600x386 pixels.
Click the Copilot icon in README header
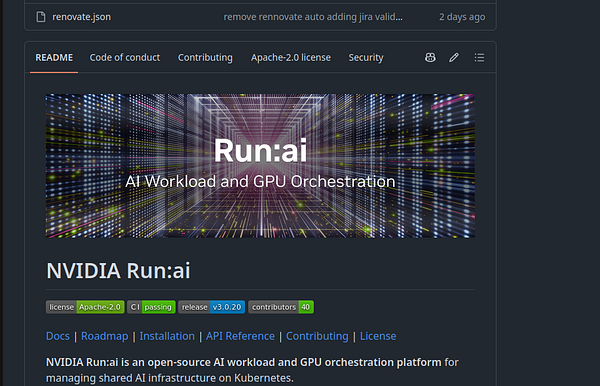(x=430, y=57)
